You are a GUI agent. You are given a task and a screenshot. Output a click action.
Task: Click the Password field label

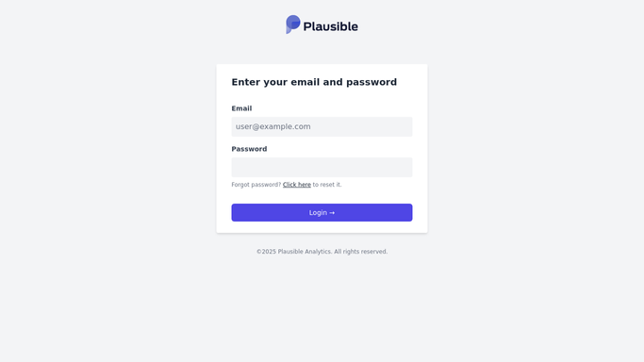click(249, 149)
